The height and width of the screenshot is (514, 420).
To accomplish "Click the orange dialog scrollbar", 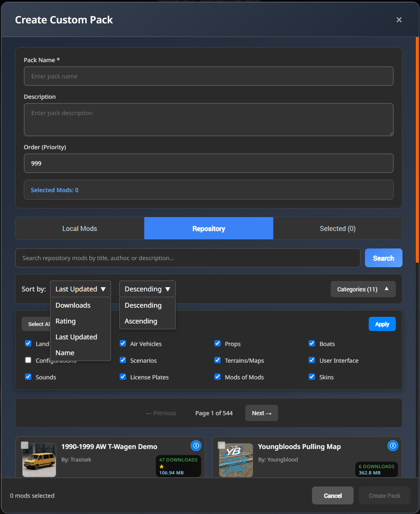I will coord(417,150).
